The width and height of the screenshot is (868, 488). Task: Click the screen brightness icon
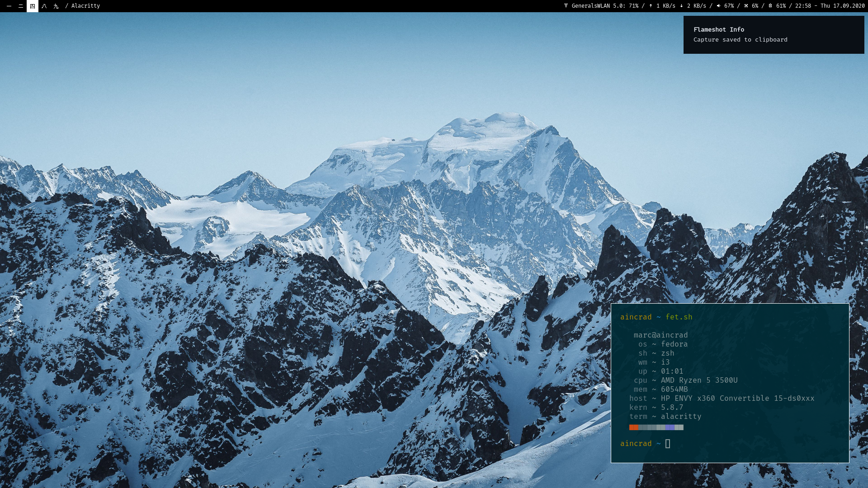tap(746, 6)
